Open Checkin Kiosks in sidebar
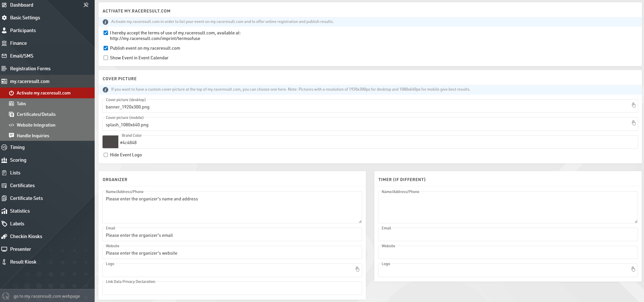Screen dimensions: 644x302 pos(26,236)
